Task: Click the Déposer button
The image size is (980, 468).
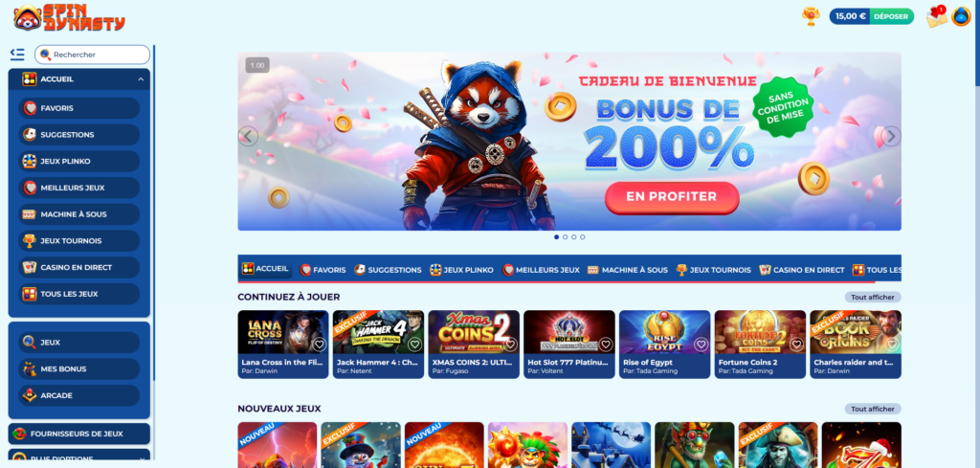Action: pos(891,16)
